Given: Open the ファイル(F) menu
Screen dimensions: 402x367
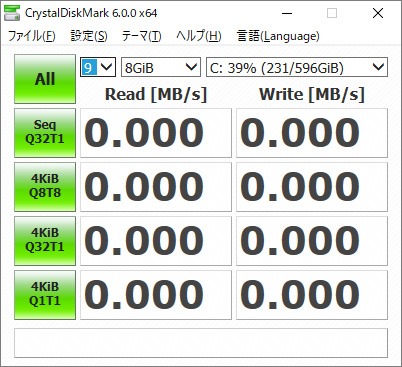Looking at the screenshot, I should (32, 36).
